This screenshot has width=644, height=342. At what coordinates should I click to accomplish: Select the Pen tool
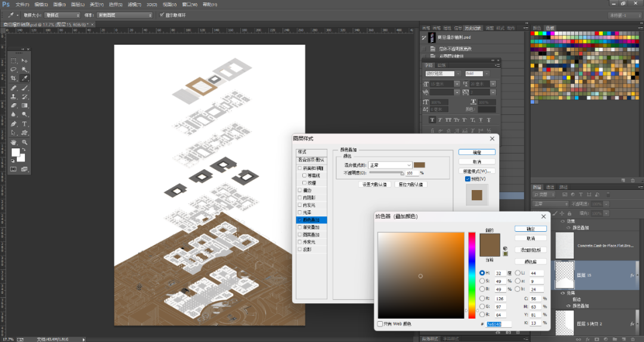point(14,123)
